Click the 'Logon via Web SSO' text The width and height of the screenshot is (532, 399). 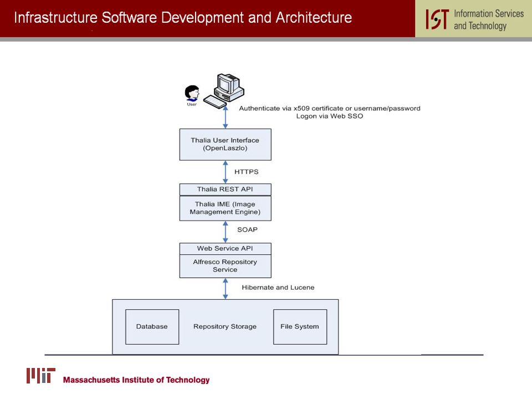[330, 116]
